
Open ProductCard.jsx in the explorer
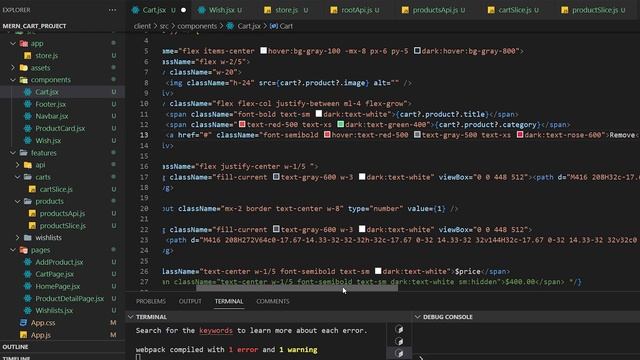click(x=60, y=128)
